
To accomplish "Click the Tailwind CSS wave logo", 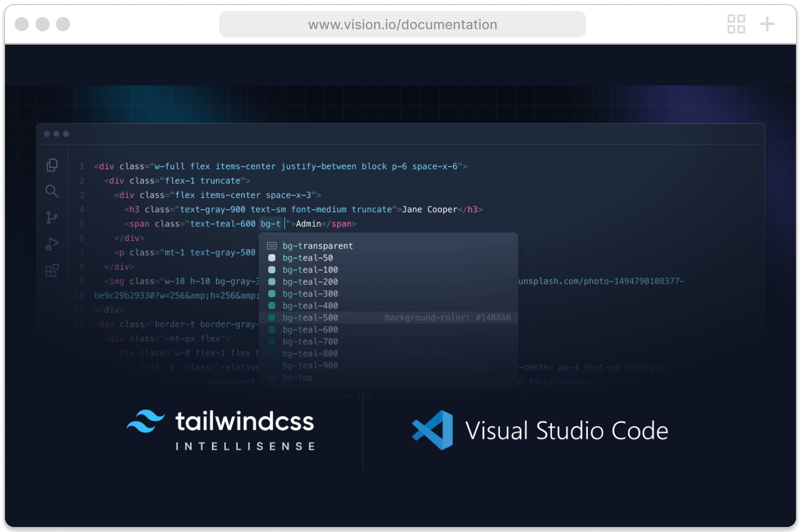I will coord(146,422).
